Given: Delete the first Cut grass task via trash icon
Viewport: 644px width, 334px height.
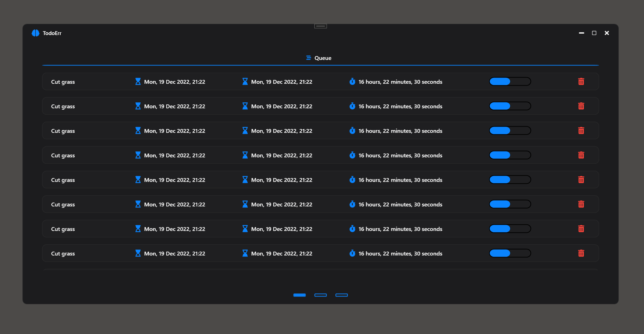Looking at the screenshot, I should [581, 81].
